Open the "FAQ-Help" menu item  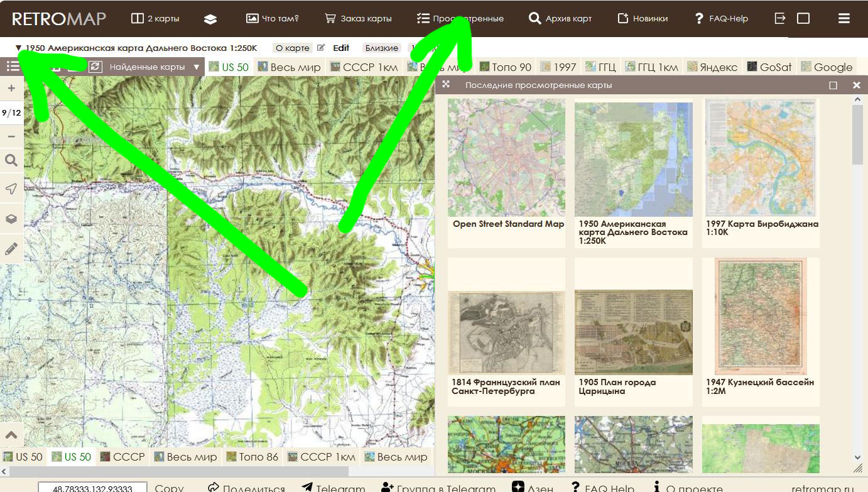click(x=721, y=18)
